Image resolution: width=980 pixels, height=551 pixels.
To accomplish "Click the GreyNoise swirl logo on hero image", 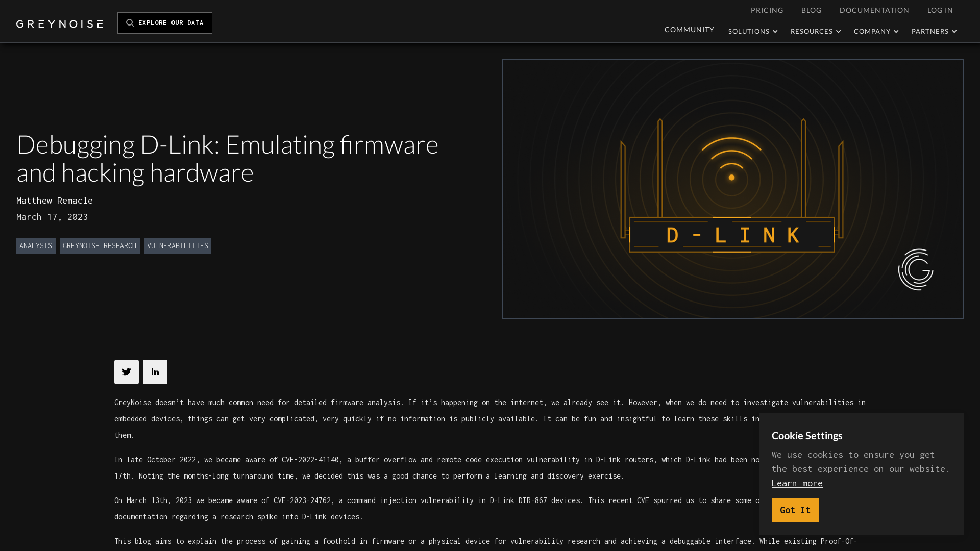I will tap(916, 269).
